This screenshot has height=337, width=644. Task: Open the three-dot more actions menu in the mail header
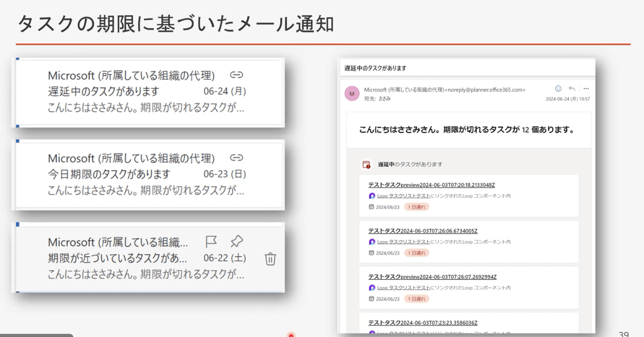tap(586, 88)
